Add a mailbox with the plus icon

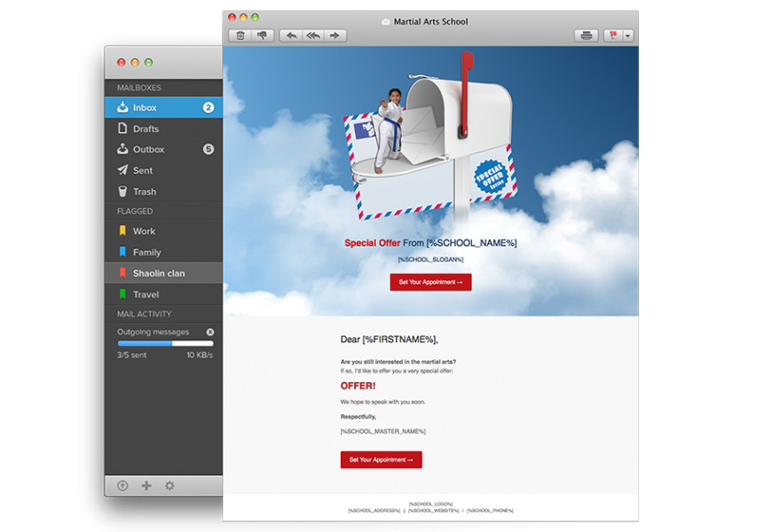[x=146, y=486]
